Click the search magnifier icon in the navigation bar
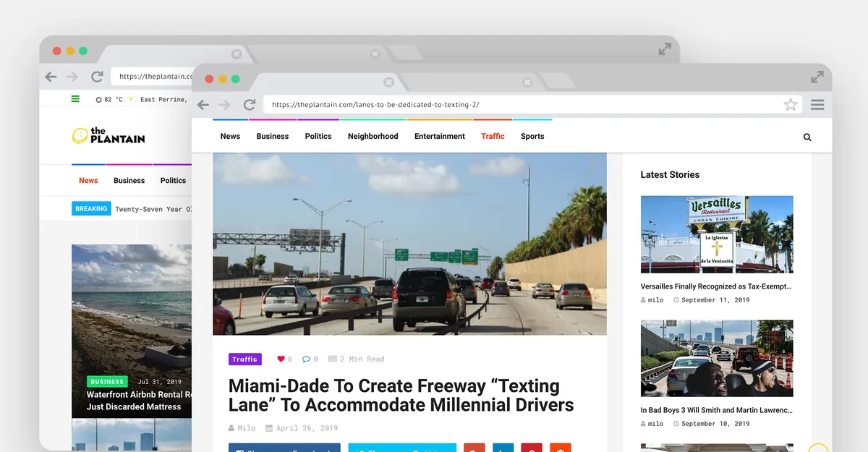Screen dimensions: 868x452 point(807,137)
